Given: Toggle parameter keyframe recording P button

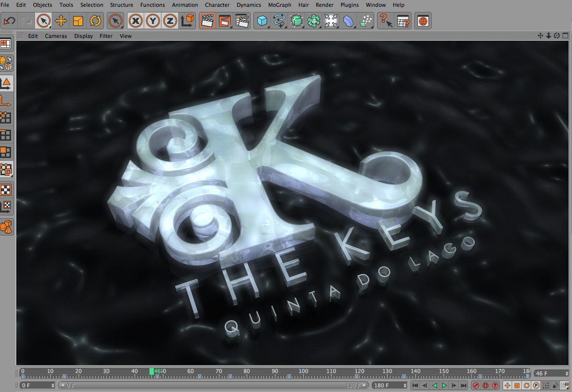Looking at the screenshot, I should coord(536,385).
